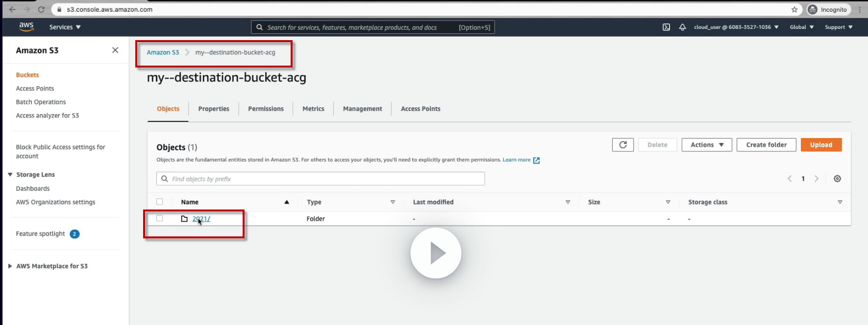Open Dashboards under Storage Lens

(33, 188)
